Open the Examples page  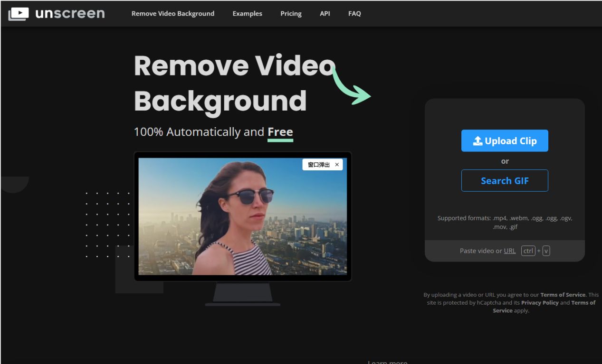click(247, 14)
